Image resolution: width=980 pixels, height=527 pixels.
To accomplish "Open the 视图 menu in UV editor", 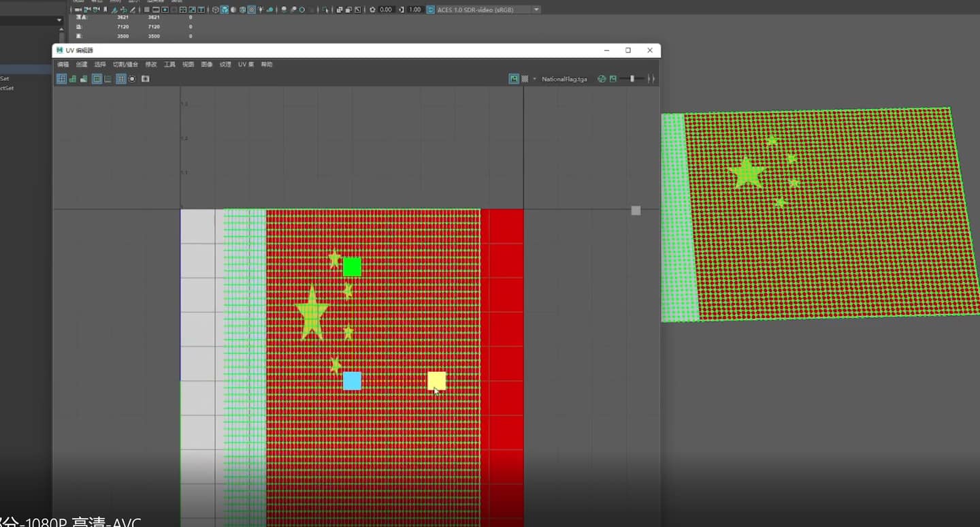I will click(x=188, y=65).
